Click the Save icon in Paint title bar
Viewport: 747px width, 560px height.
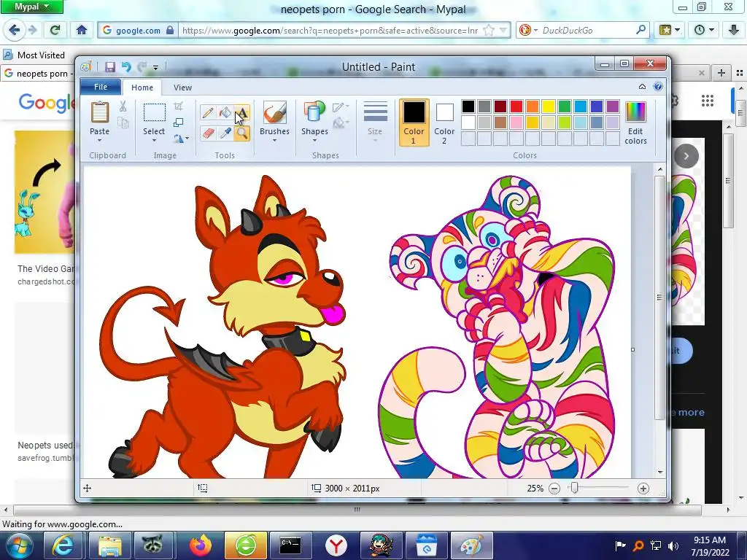pos(110,67)
